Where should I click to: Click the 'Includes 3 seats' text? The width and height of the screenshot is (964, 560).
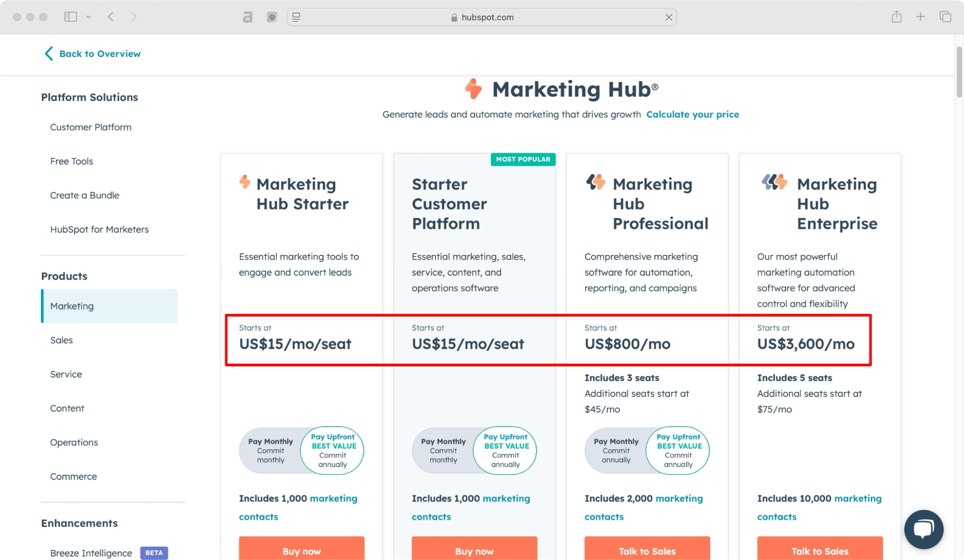coord(622,378)
